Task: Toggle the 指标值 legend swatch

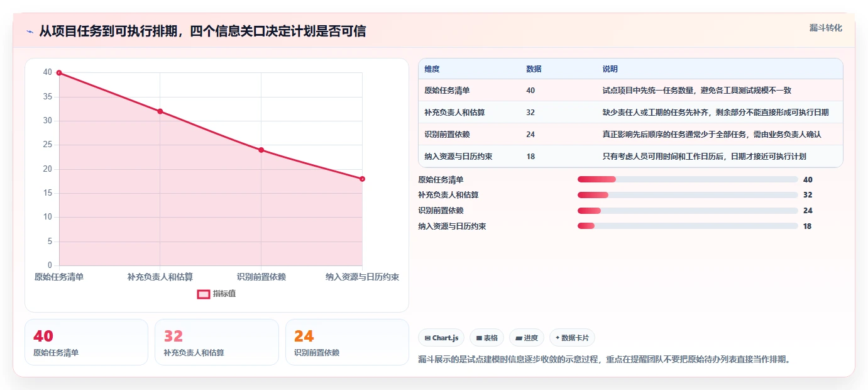Action: 204,294
